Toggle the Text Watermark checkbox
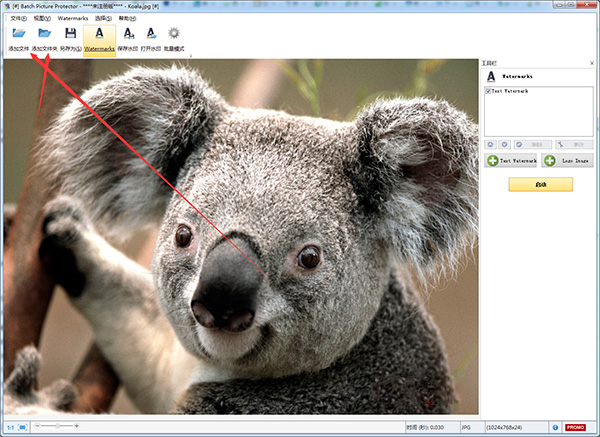The width and height of the screenshot is (600, 437). coord(488,91)
